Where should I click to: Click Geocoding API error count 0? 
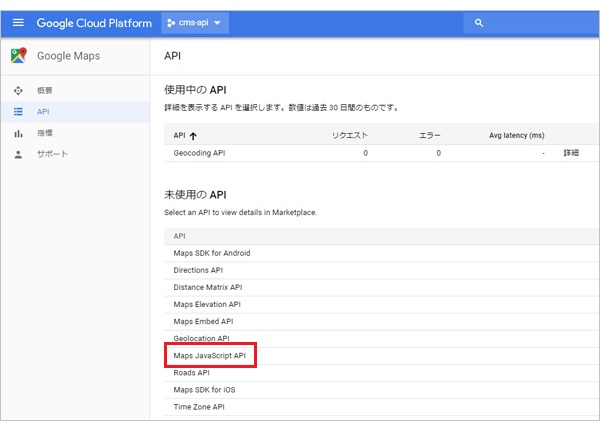pyautogui.click(x=439, y=153)
